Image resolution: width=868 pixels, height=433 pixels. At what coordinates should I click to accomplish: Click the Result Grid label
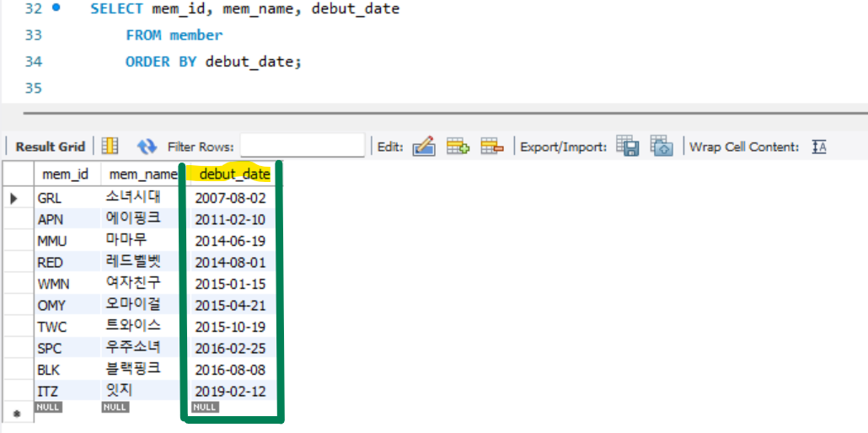(x=51, y=147)
